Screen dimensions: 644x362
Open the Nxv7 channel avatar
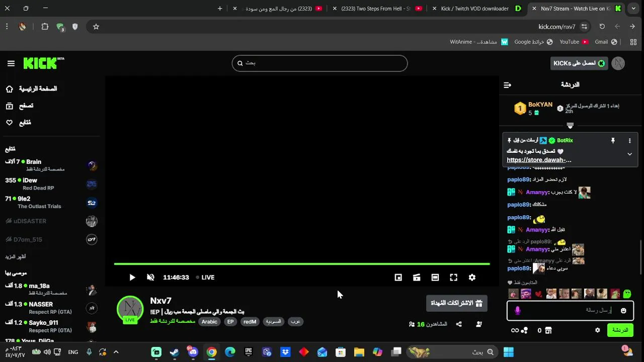[x=130, y=309]
